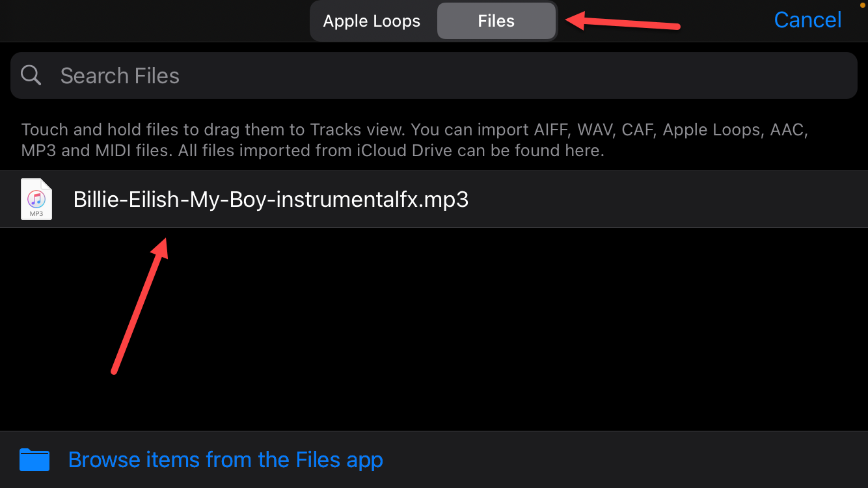Click the blue folder icon
This screenshot has height=488, width=868.
click(34, 459)
